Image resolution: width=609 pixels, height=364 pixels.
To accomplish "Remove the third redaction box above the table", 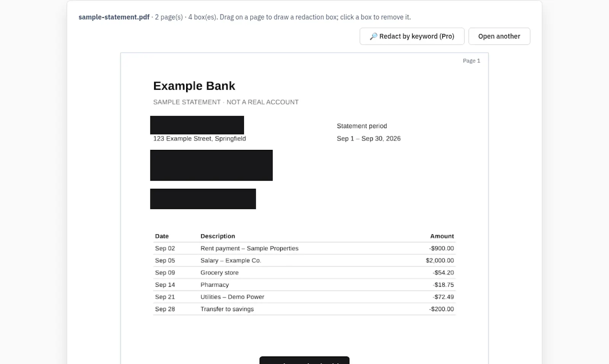I will [x=203, y=199].
